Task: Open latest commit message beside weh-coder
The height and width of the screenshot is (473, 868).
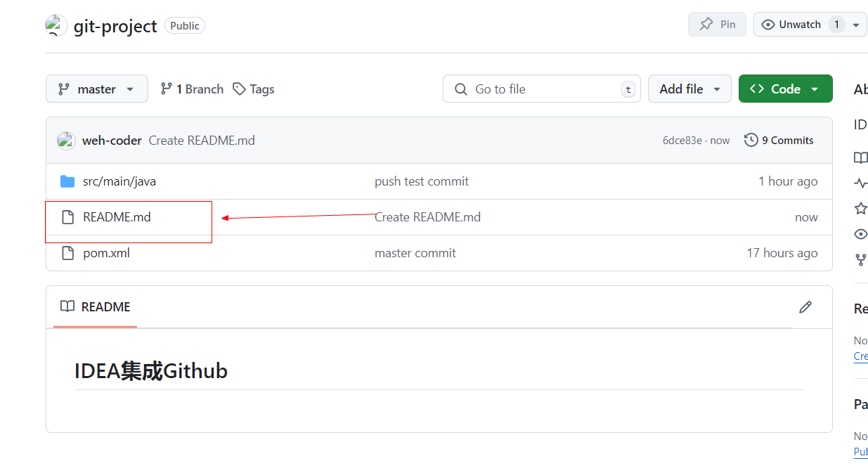Action: click(202, 141)
